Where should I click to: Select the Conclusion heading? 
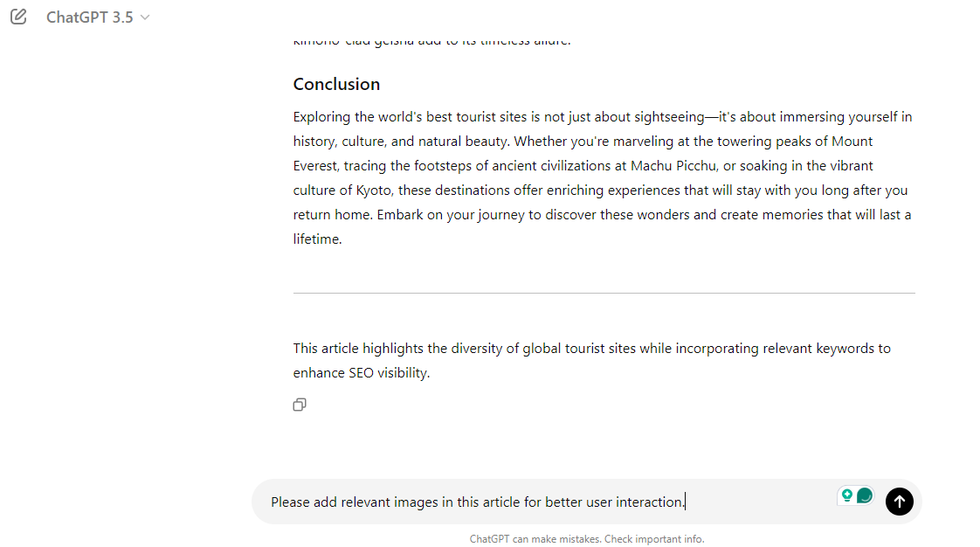point(336,85)
